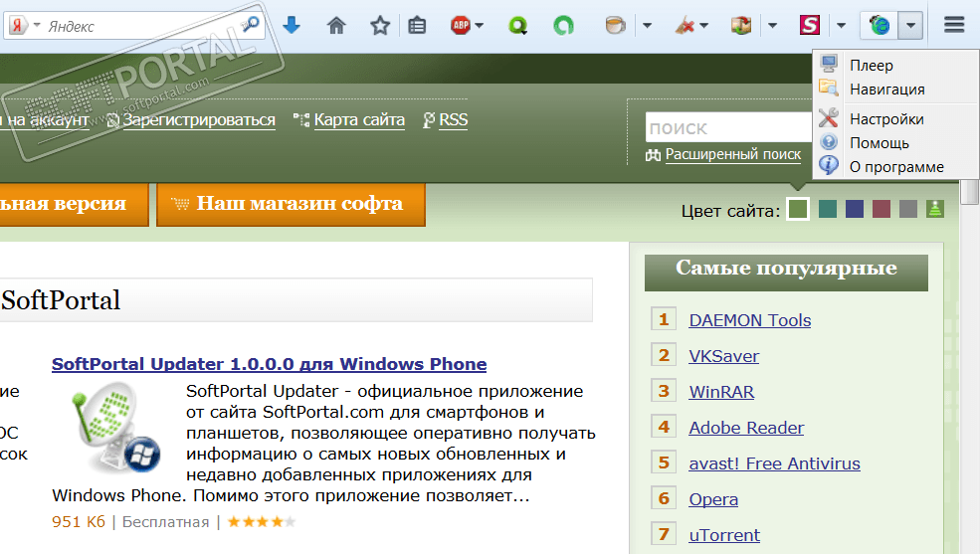Click the Adblock Plus ABP icon
The image size is (980, 554).
click(x=461, y=26)
